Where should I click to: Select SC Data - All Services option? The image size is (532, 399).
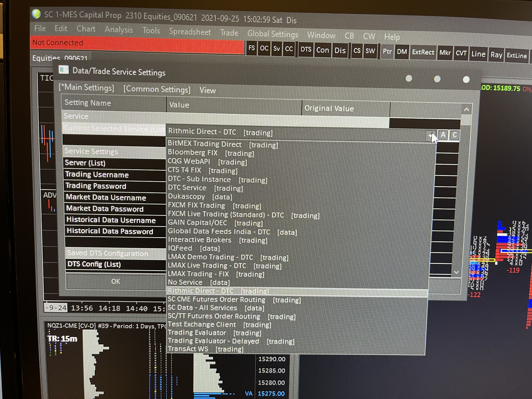coord(202,308)
